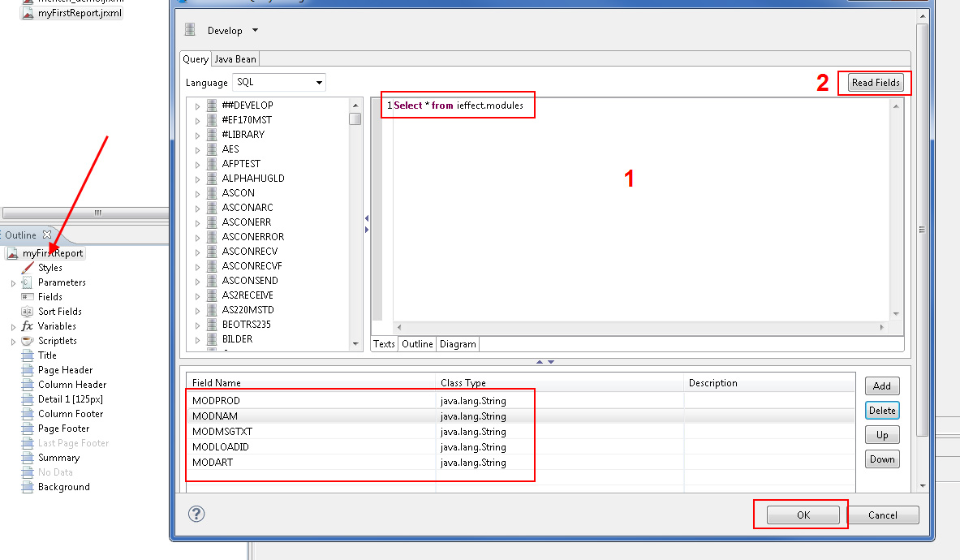Expand the Variables node in Outline
Screen dimensions: 960x560
13,327
